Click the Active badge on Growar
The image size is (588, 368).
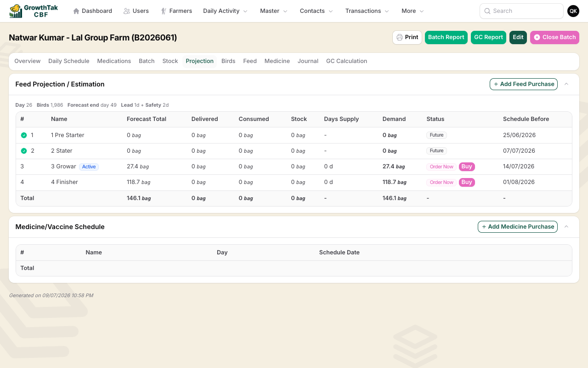point(89,167)
